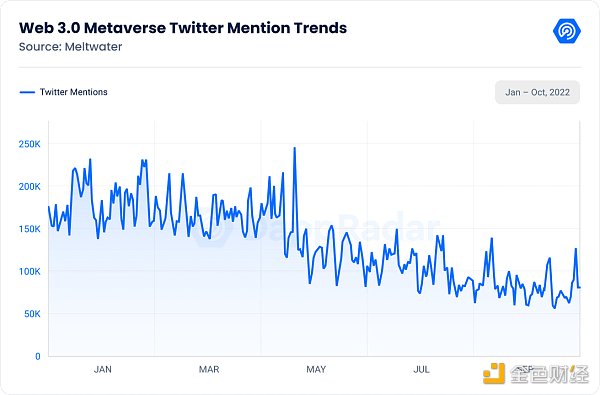
Task: Click the blue Twitter Mentions legend line
Action: click(x=27, y=92)
